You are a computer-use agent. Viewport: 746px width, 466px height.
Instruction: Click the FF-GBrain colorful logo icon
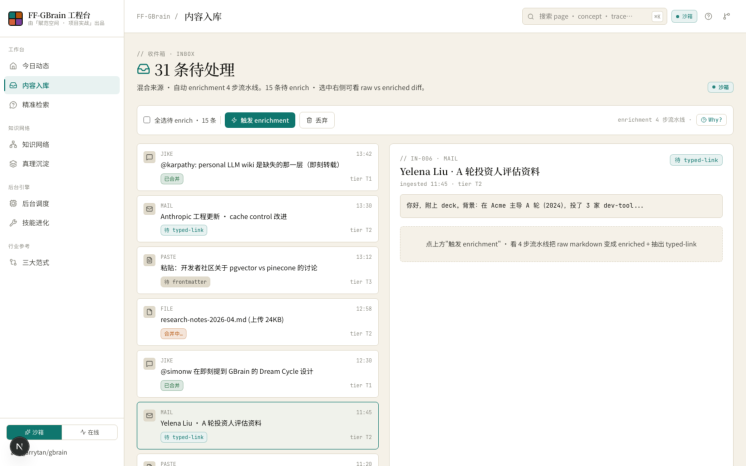(15, 19)
